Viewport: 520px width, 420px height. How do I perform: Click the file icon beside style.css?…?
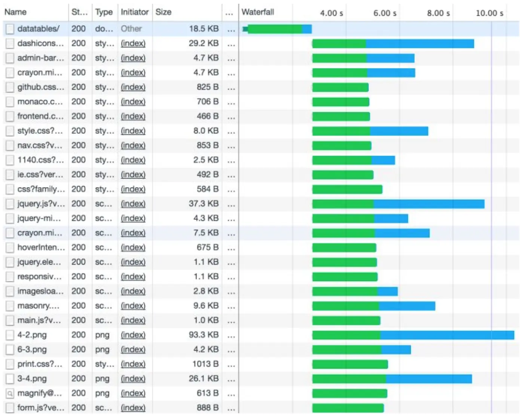(x=10, y=131)
